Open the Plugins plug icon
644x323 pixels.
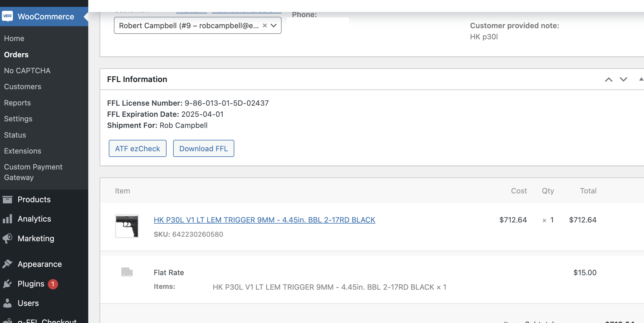point(7,284)
